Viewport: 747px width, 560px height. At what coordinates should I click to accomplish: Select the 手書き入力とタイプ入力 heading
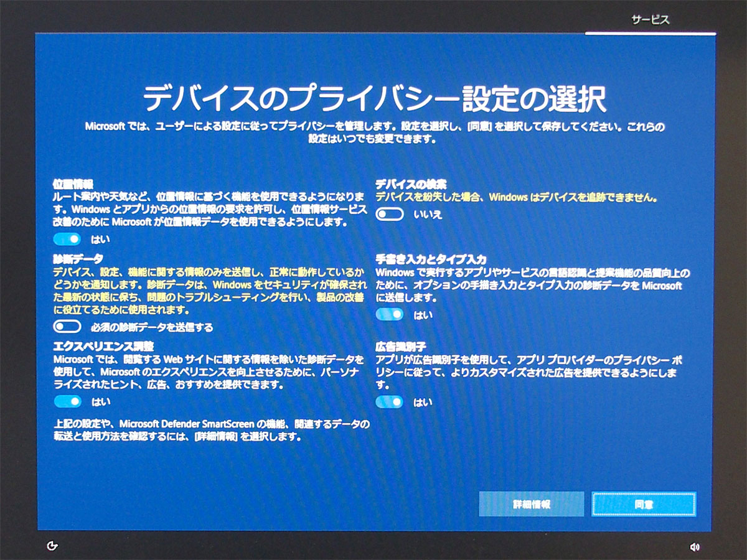pyautogui.click(x=431, y=259)
